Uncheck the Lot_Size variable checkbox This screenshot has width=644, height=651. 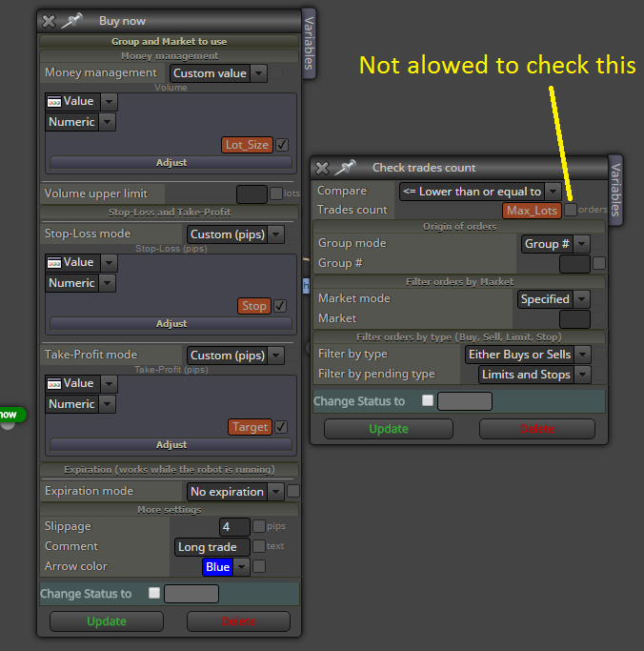click(282, 145)
